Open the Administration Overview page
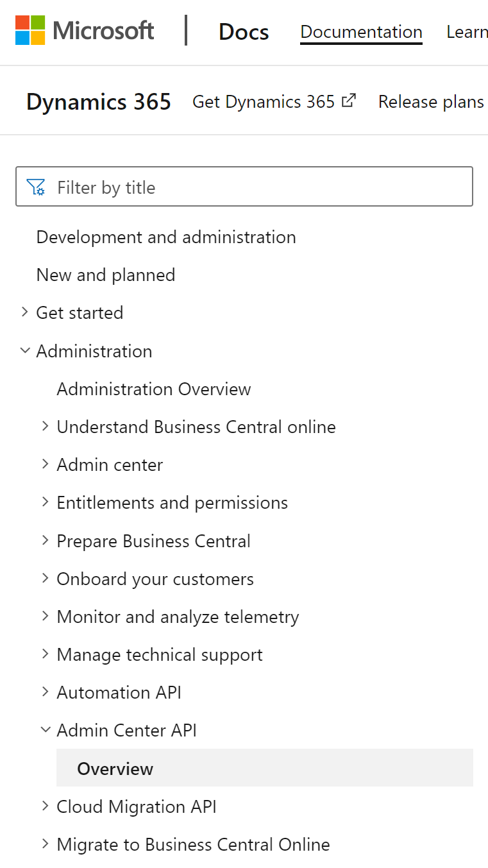488x868 pixels. (x=154, y=388)
